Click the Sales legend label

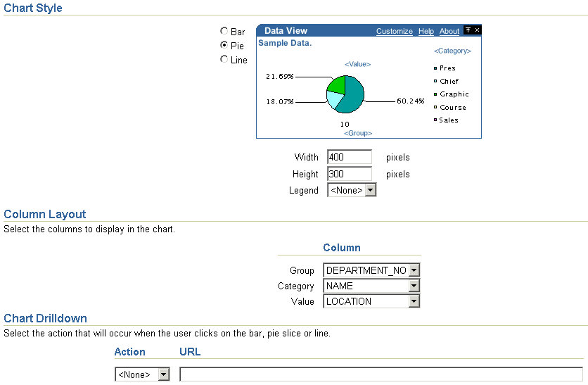[x=449, y=120]
